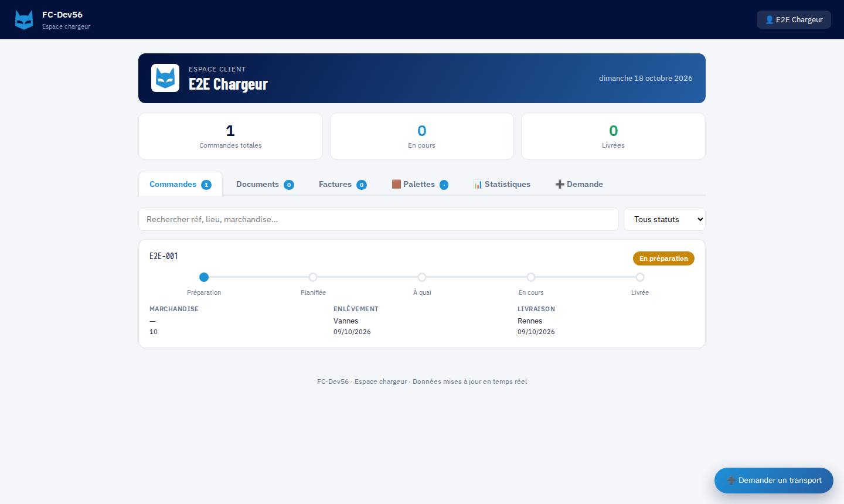Click the FC-Dev56 cat logo in the top bar

click(x=24, y=20)
